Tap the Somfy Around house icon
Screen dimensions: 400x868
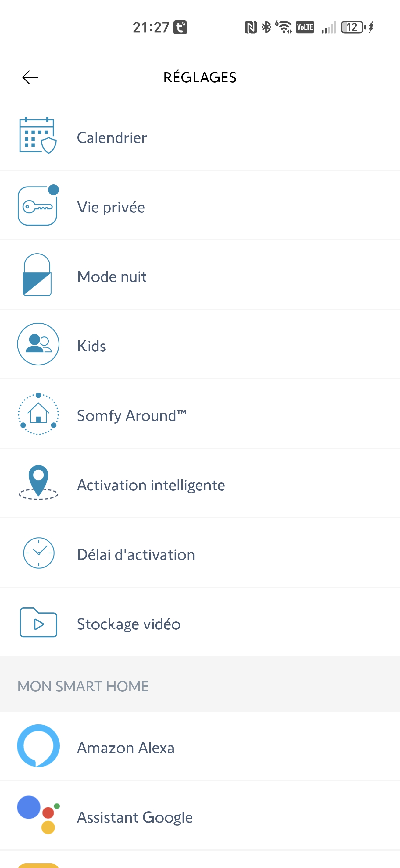(x=38, y=414)
